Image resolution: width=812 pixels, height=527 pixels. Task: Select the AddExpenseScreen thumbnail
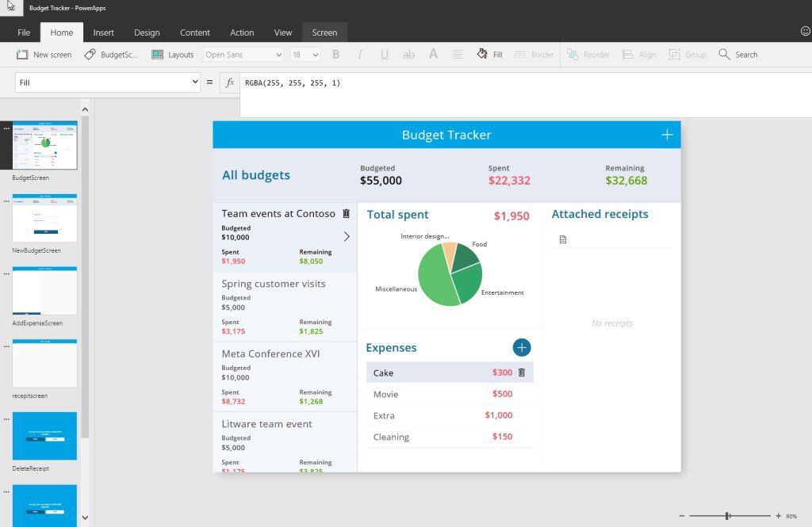coord(44,290)
